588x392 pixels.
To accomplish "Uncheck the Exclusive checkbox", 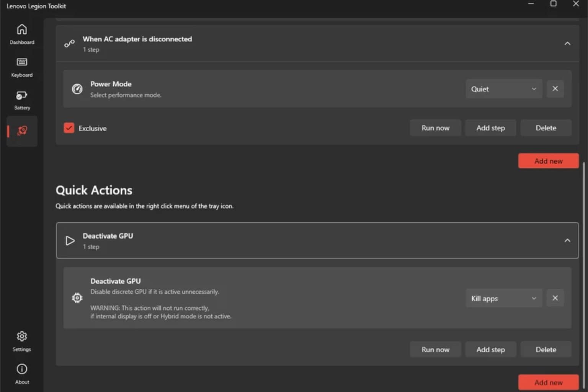I will click(69, 128).
